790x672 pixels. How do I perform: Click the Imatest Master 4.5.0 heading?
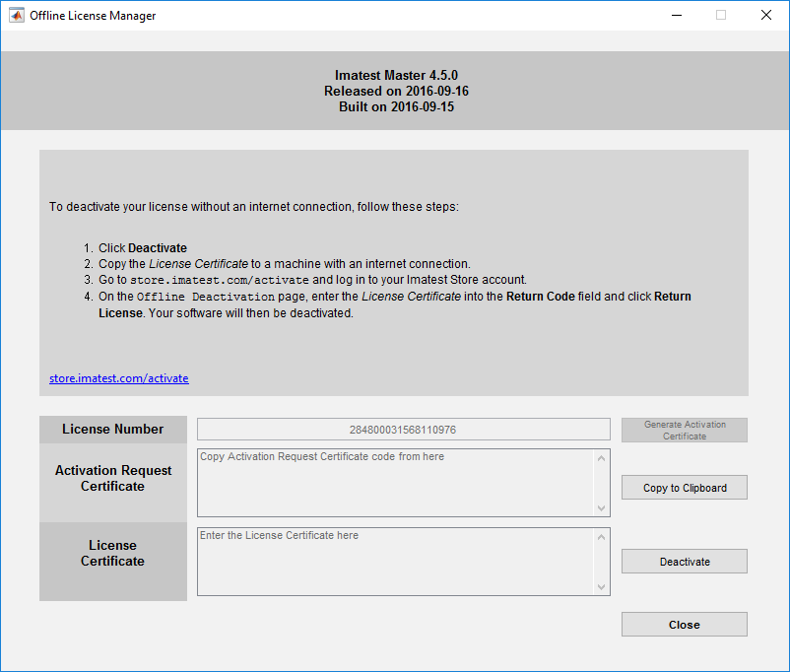pos(396,75)
